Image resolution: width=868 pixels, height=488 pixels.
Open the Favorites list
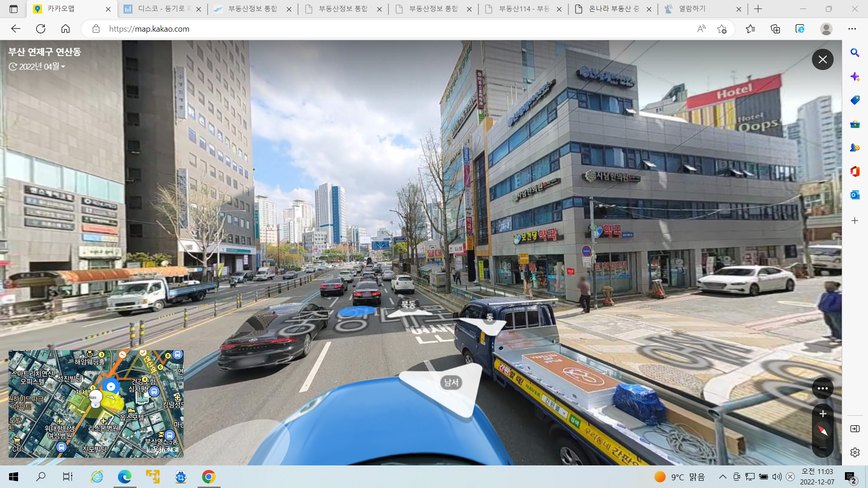(x=750, y=29)
